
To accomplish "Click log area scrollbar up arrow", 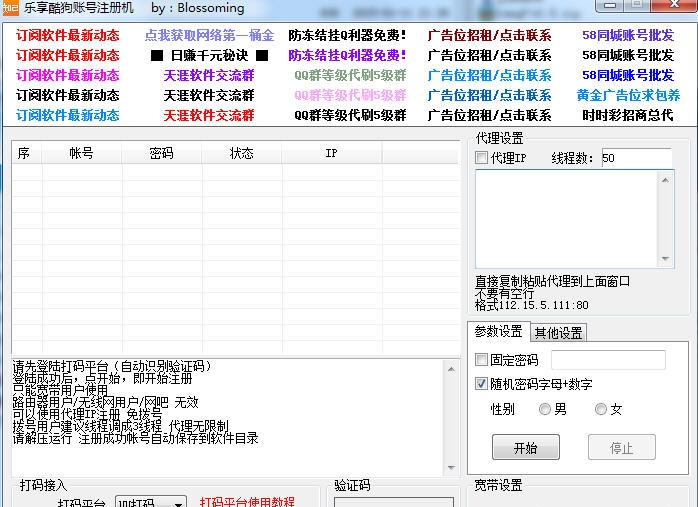I will [451, 369].
